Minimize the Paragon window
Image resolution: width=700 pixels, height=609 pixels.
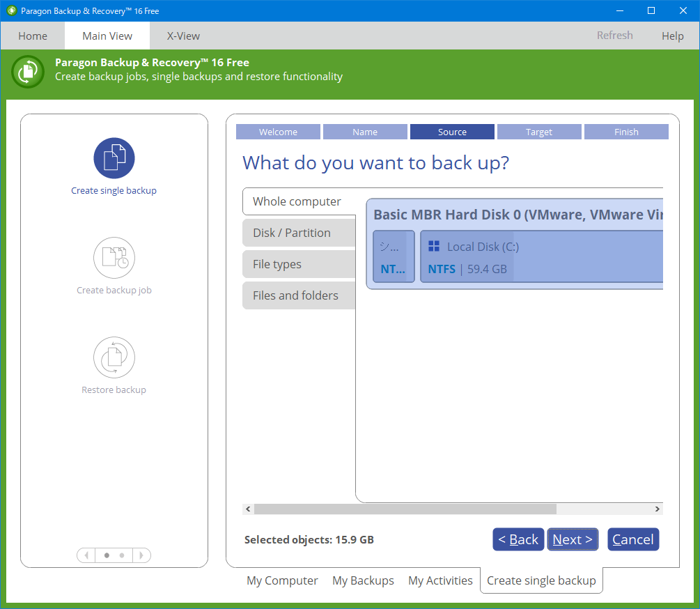click(x=620, y=10)
